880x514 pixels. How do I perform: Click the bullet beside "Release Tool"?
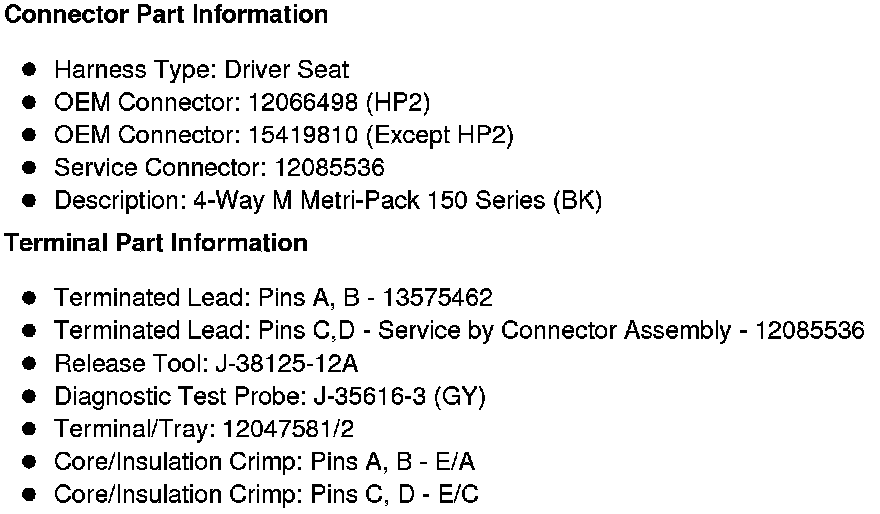click(x=30, y=363)
